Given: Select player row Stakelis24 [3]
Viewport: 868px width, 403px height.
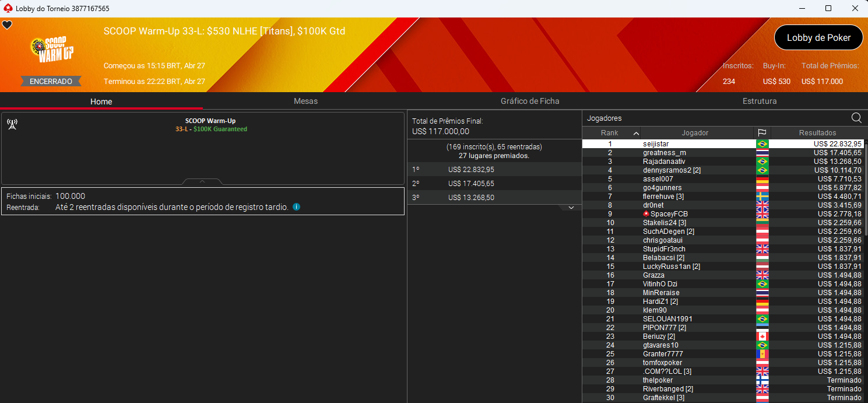Looking at the screenshot, I should coord(723,223).
